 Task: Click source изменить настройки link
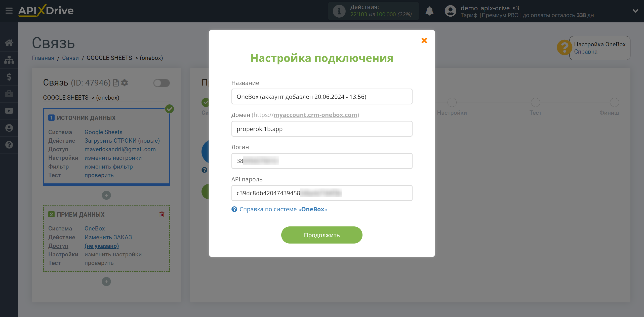point(113,158)
